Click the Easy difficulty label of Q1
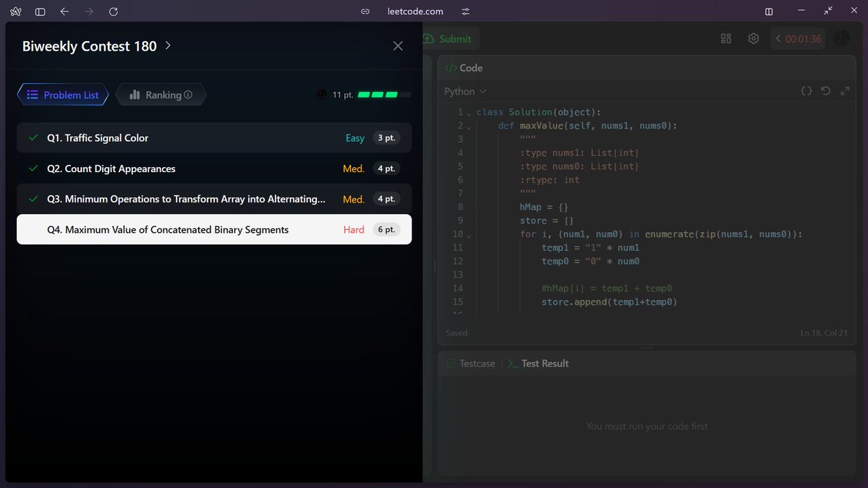Screen dimensions: 868x488 [x=355, y=137]
